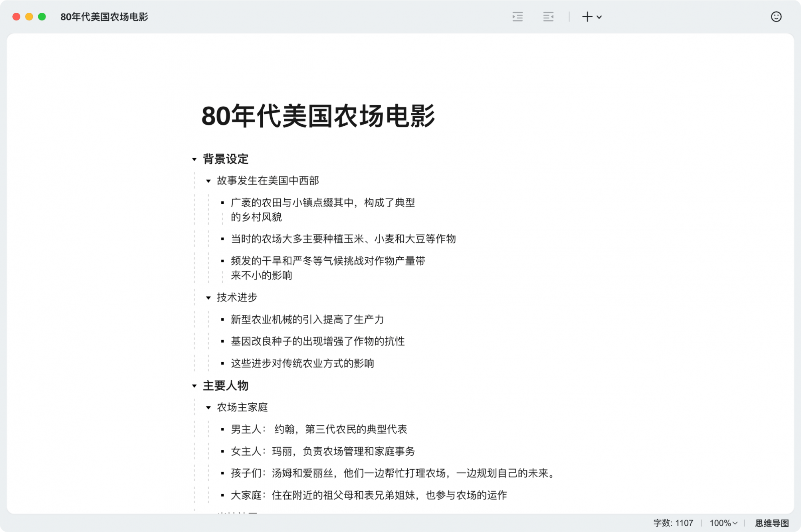Collapse the 故事发生在美国中西部 node
This screenshot has width=801, height=532.
[x=208, y=181]
